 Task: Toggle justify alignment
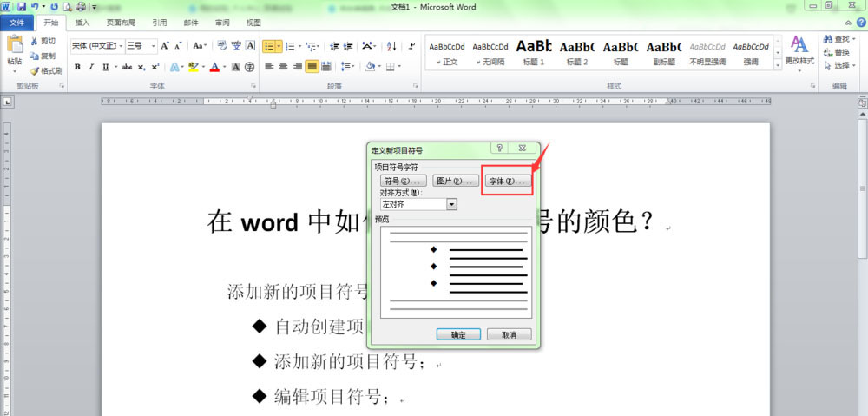[x=312, y=67]
